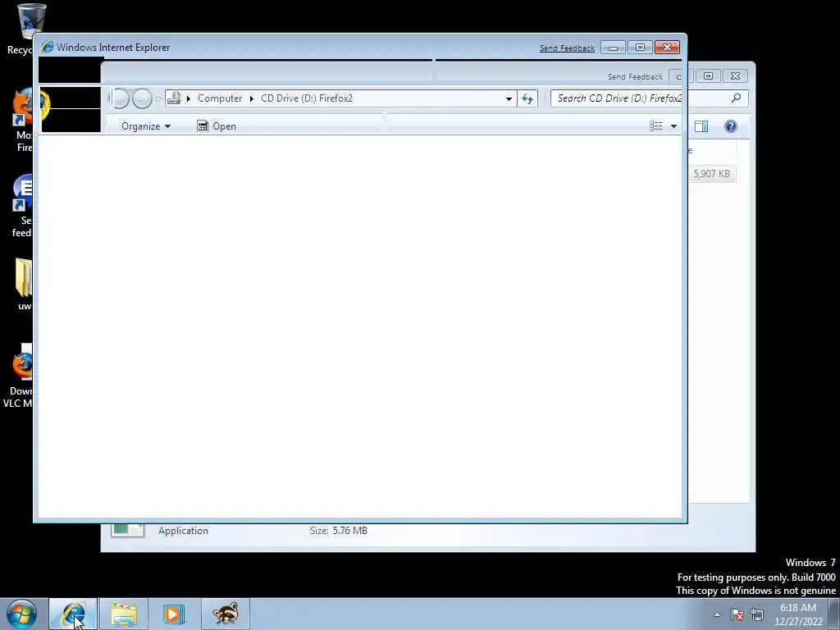Maximize the Windows Internet Explorer window

(x=640, y=48)
